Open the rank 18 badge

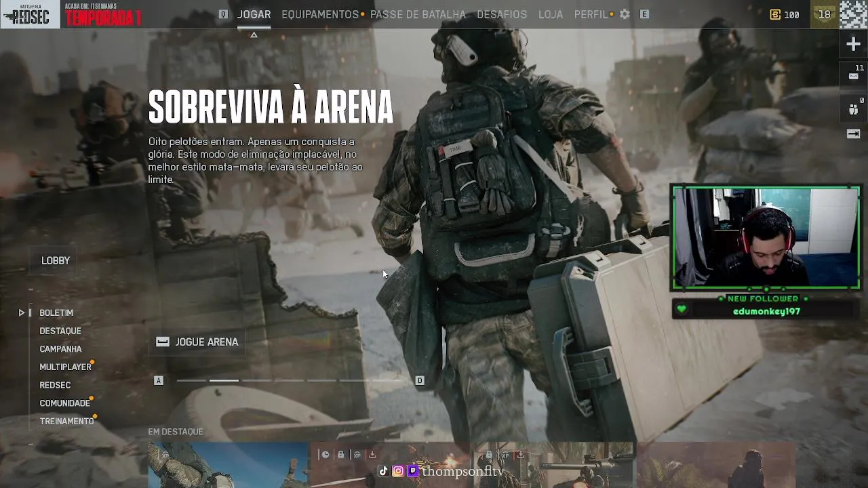point(825,14)
